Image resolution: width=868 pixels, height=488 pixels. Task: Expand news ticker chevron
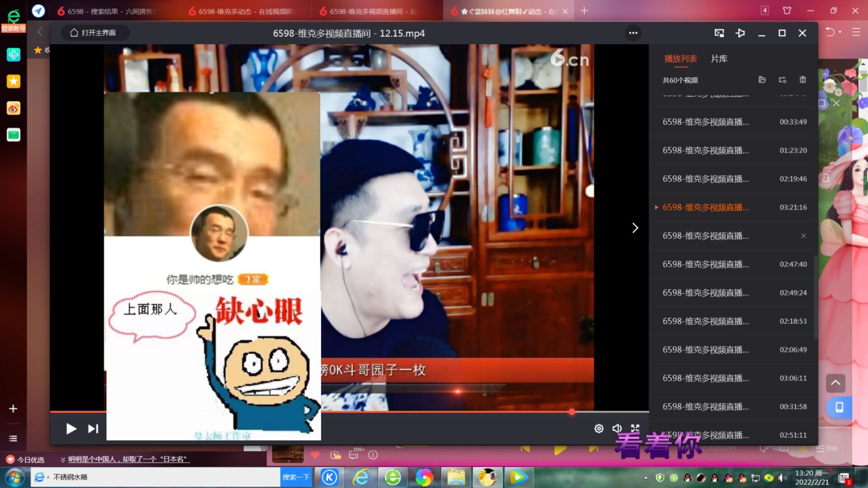pos(63,460)
